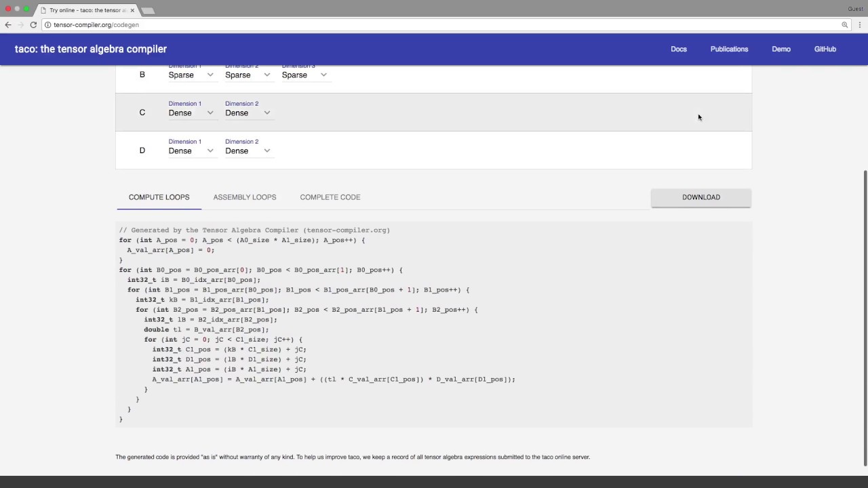The width and height of the screenshot is (868, 488).
Task: Click the tensor label D in format table
Action: coord(142,150)
